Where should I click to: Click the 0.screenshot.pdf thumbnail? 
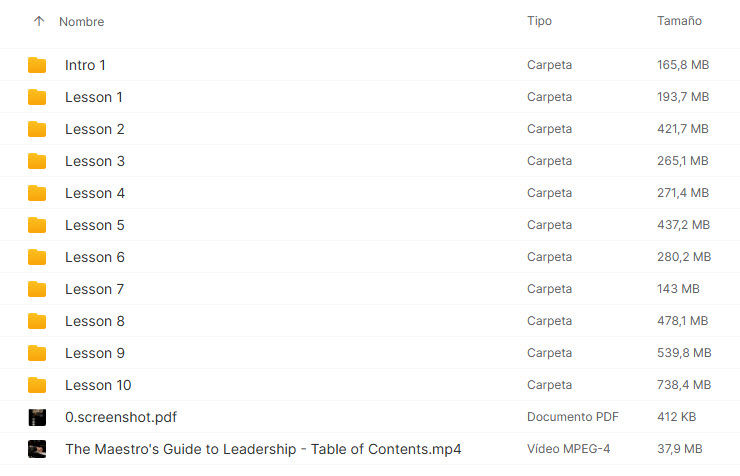[37, 417]
